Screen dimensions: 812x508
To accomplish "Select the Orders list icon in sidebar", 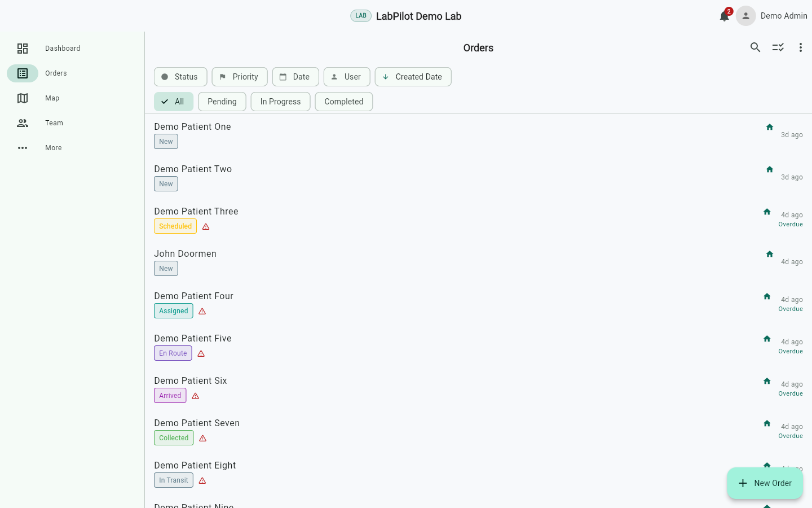I will (x=23, y=73).
